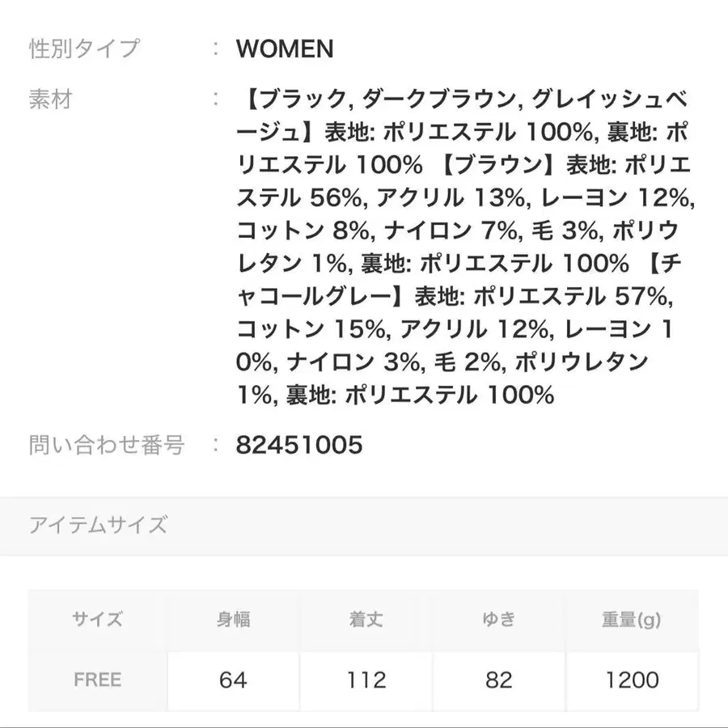The height and width of the screenshot is (728, 728).
Task: Click the 重量(g) column header
Action: pyautogui.click(x=632, y=620)
